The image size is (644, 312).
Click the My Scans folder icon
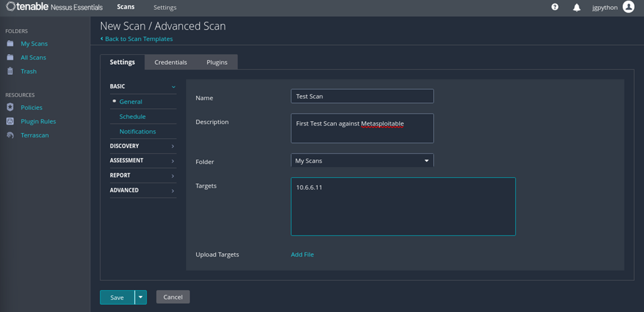(x=11, y=44)
